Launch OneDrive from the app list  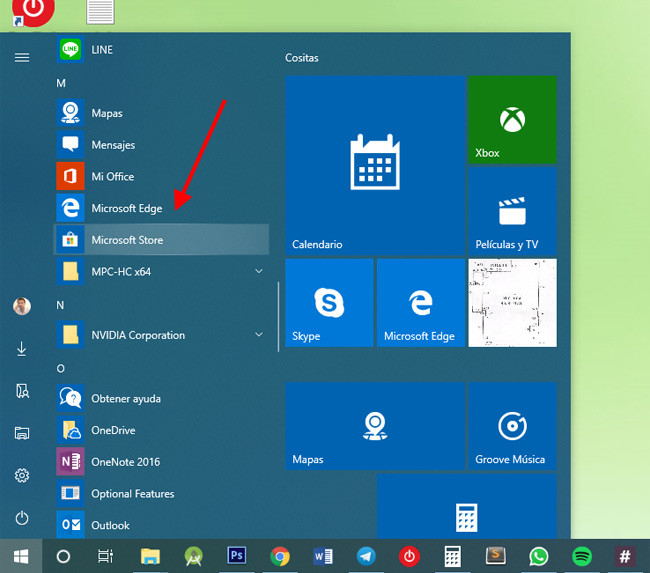tap(162, 430)
